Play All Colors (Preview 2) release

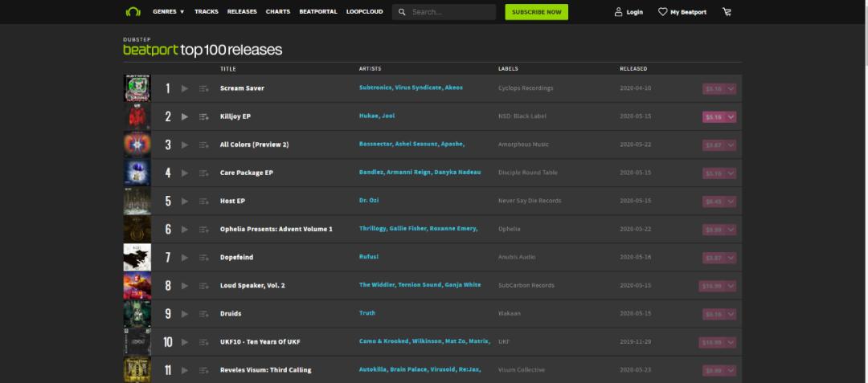point(185,145)
